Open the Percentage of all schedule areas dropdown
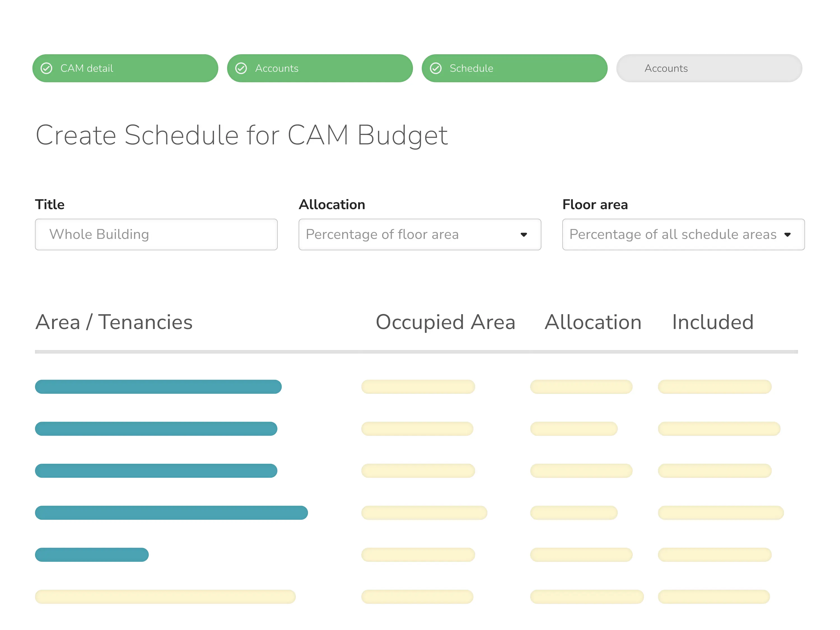This screenshot has height=630, width=840. 683,234
